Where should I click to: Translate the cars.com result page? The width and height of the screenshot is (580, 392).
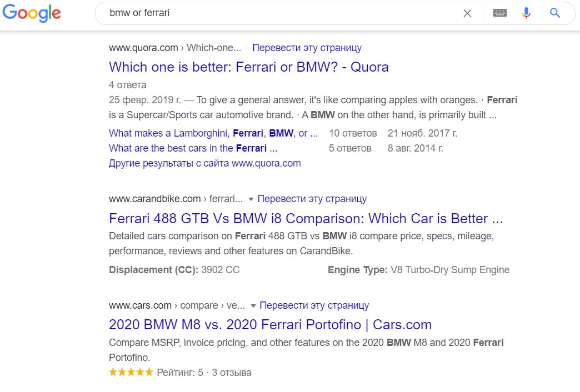click(x=314, y=305)
